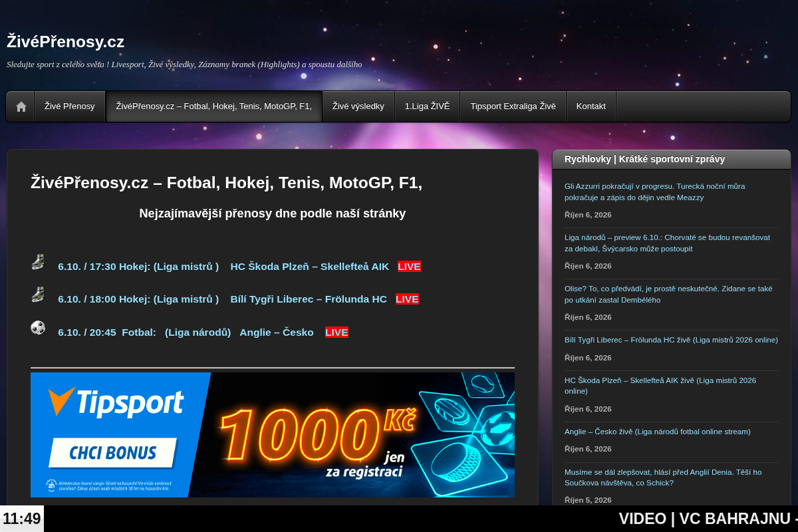Screen dimensions: 798x532
Task: Select the Fotbal, Hokej, Tenis, MotoGP, F1 menu item
Action: coord(214,106)
